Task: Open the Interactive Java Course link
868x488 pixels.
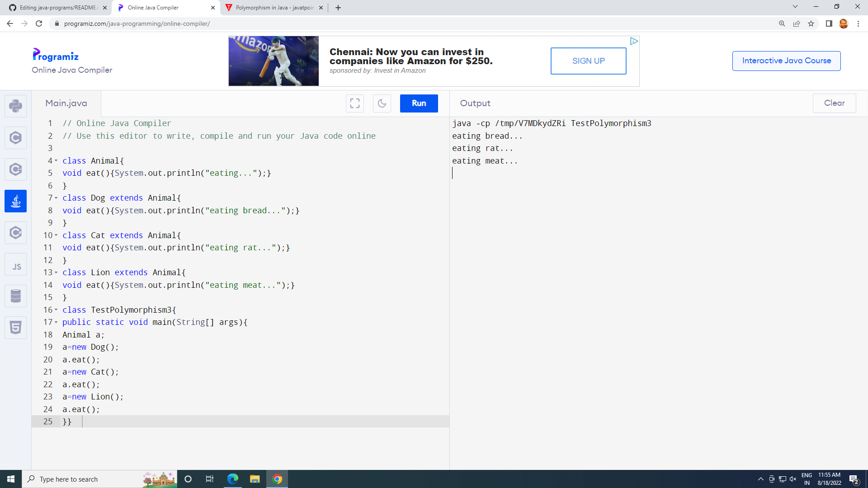Action: point(786,61)
